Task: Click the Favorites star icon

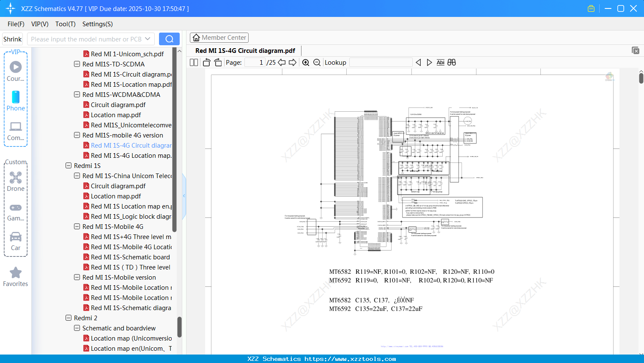Action: (x=16, y=272)
